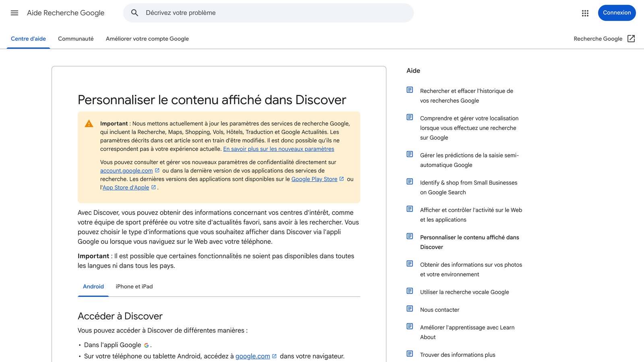Open Améliorer votre compte Google tab
The height and width of the screenshot is (362, 644).
point(147,39)
